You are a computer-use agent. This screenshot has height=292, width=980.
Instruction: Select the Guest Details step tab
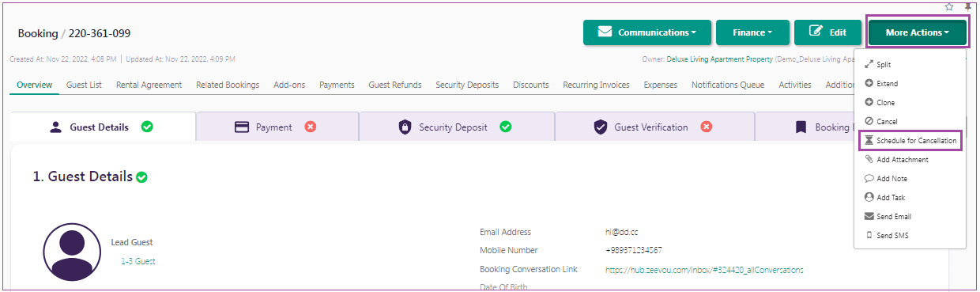(x=104, y=127)
